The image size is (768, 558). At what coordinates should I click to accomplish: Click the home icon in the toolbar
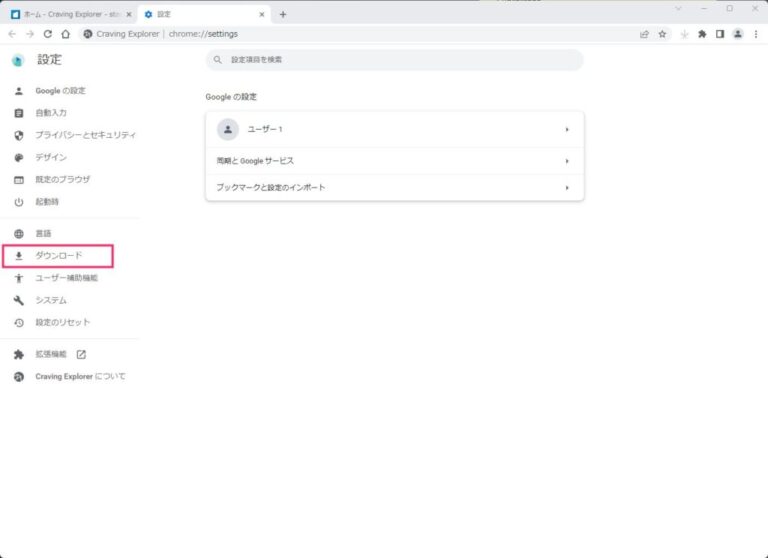pyautogui.click(x=65, y=34)
